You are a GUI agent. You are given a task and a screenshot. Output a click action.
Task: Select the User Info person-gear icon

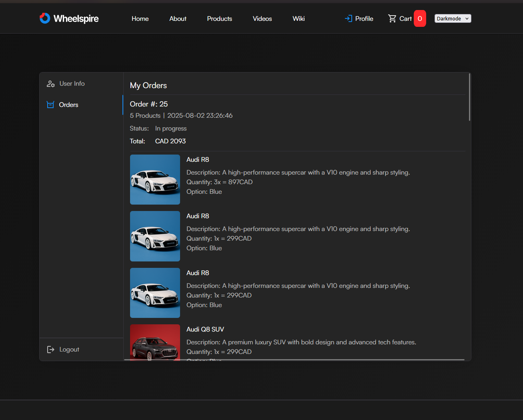50,84
